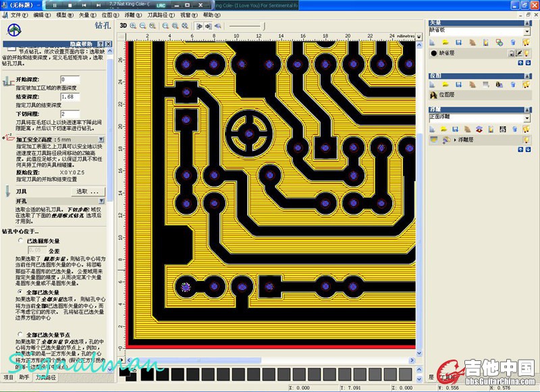This screenshot has width=540, height=392.
Task: Save vector layer using disk icon
Action: click(x=458, y=42)
